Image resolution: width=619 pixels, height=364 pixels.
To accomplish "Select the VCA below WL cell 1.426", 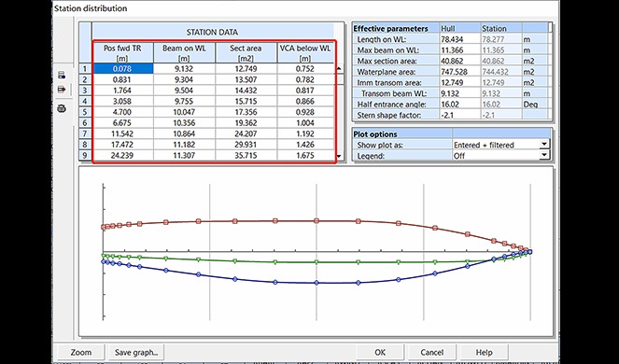I will (305, 145).
